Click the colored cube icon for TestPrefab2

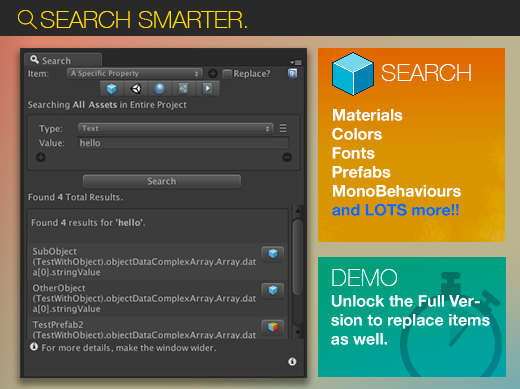coord(273,327)
